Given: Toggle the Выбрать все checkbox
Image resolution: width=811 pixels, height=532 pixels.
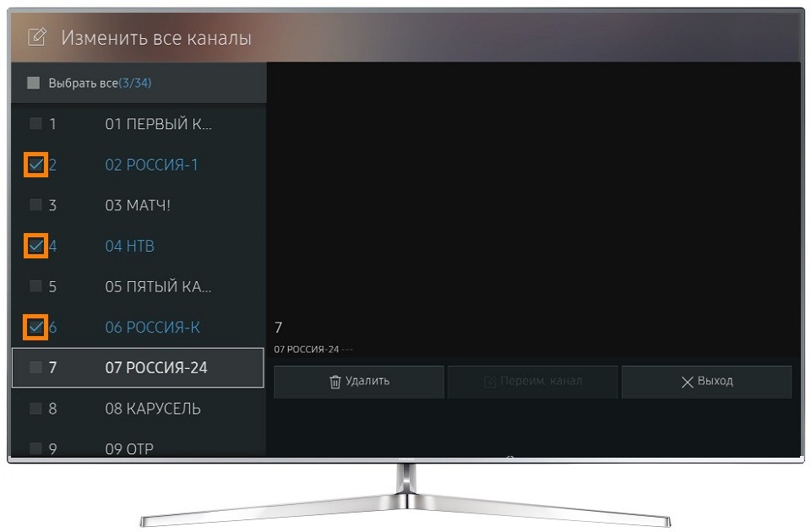Looking at the screenshot, I should pos(33,83).
